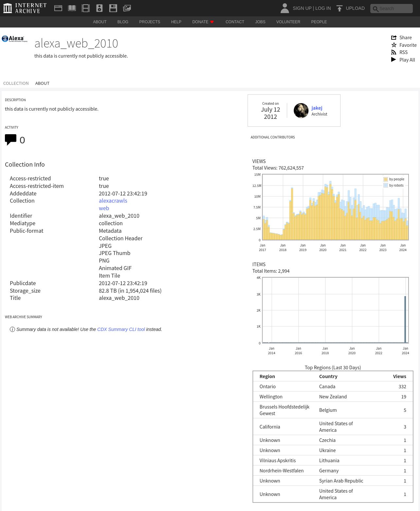Viewport: 420px width, 511px height.
Task: Click the 'Animated GIF' format value
Action: [115, 268]
